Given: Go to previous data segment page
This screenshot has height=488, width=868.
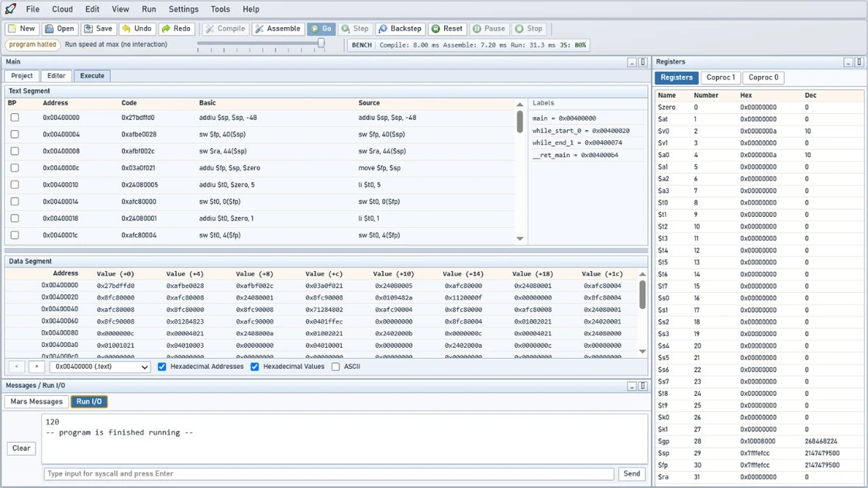Looking at the screenshot, I should (16, 366).
